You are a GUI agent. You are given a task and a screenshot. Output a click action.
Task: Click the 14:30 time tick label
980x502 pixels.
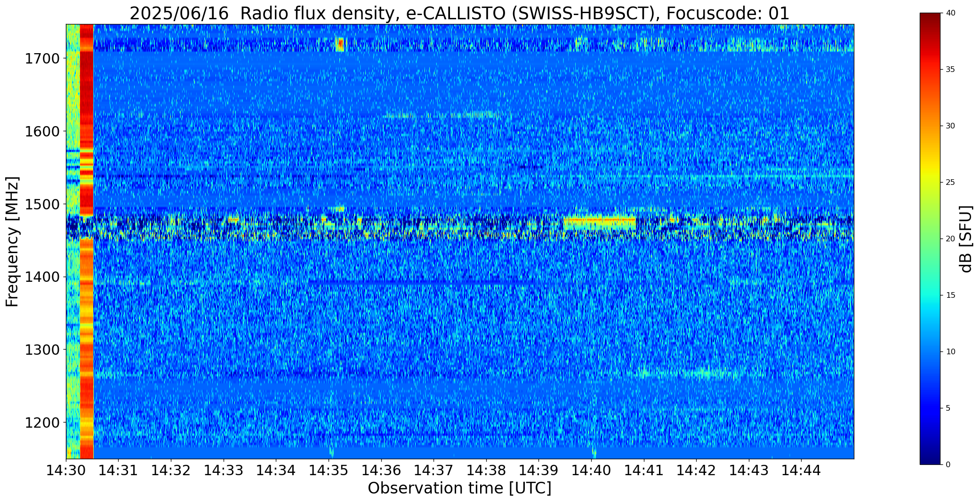[x=66, y=470]
